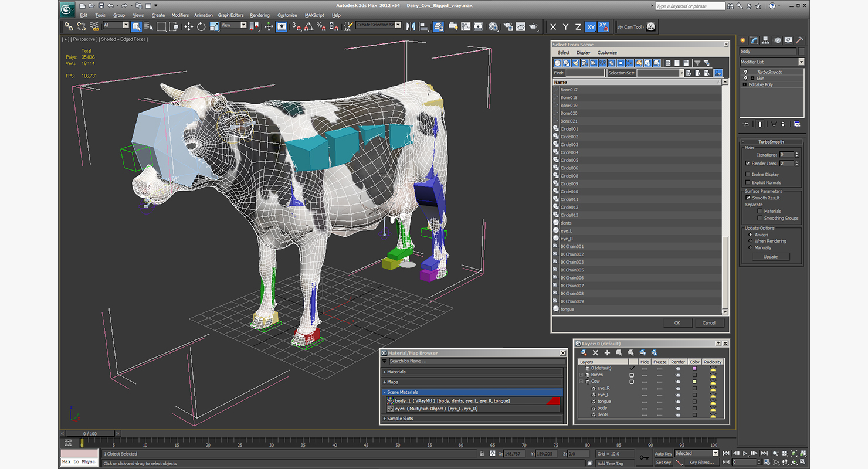Image resolution: width=868 pixels, height=469 pixels.
Task: Toggle the Smooth Result checkbox
Action: point(748,198)
